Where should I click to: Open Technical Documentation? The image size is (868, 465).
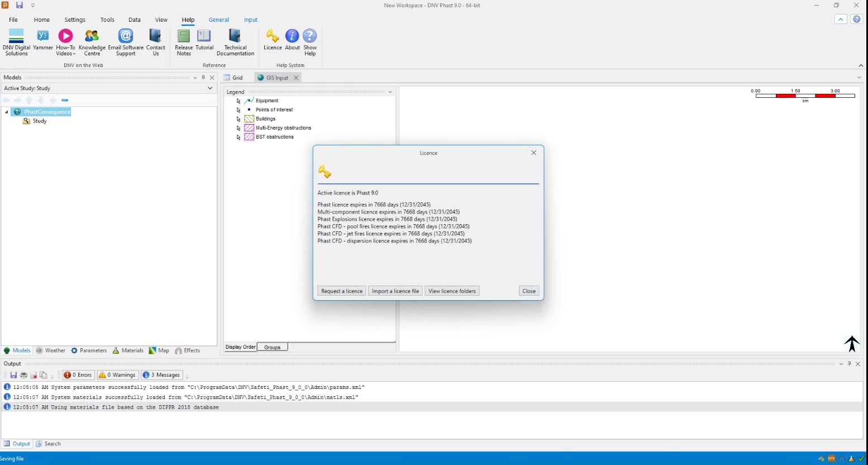[x=235, y=42]
